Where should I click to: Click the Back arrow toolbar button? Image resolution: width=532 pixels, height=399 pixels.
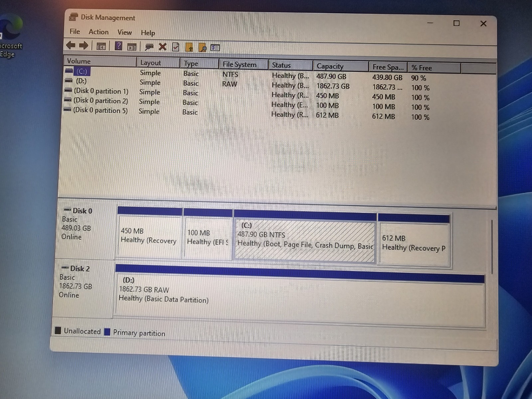point(70,45)
